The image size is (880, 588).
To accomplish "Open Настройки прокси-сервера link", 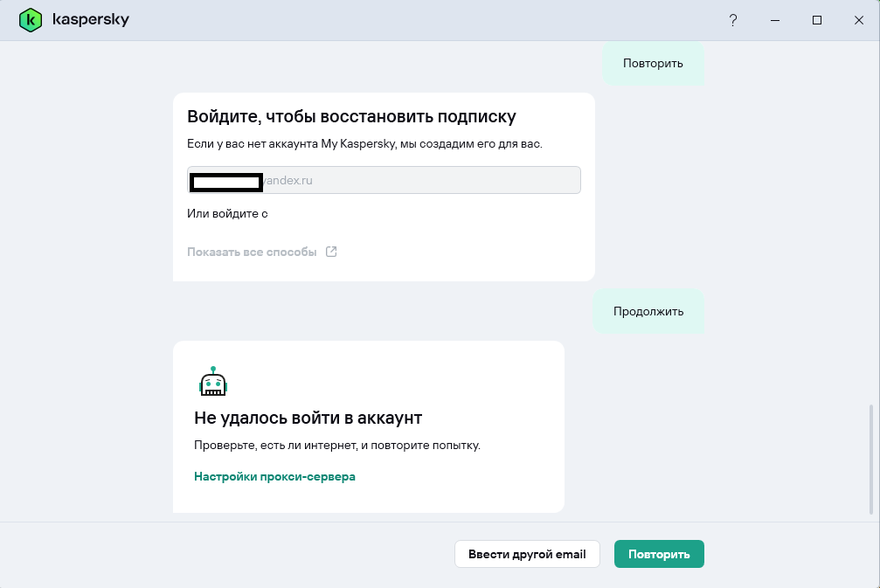I will (274, 476).
